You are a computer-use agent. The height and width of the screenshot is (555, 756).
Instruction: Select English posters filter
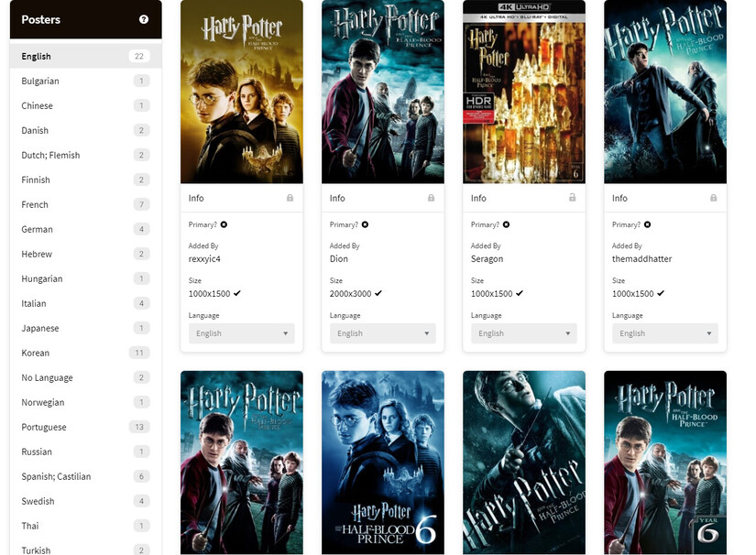click(86, 57)
